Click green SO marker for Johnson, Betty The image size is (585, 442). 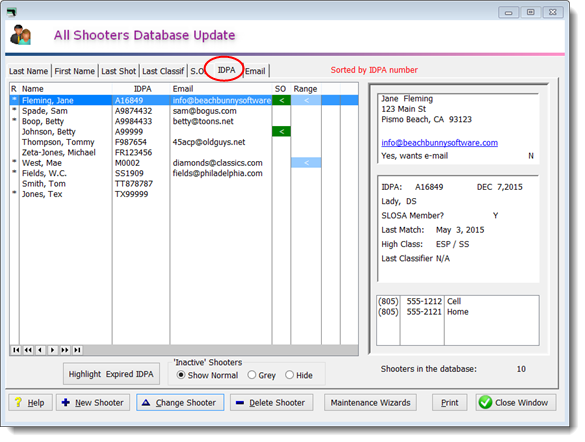coord(281,131)
